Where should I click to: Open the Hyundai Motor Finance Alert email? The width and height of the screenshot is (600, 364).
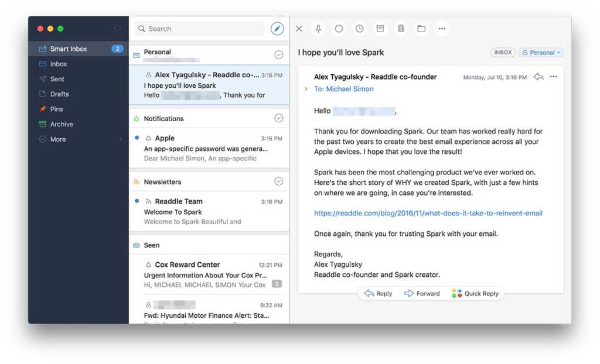pyautogui.click(x=209, y=310)
